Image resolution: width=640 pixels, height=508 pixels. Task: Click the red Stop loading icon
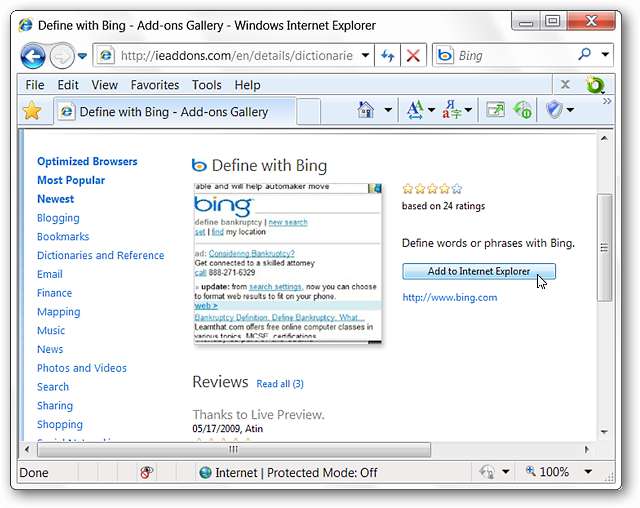tap(412, 56)
